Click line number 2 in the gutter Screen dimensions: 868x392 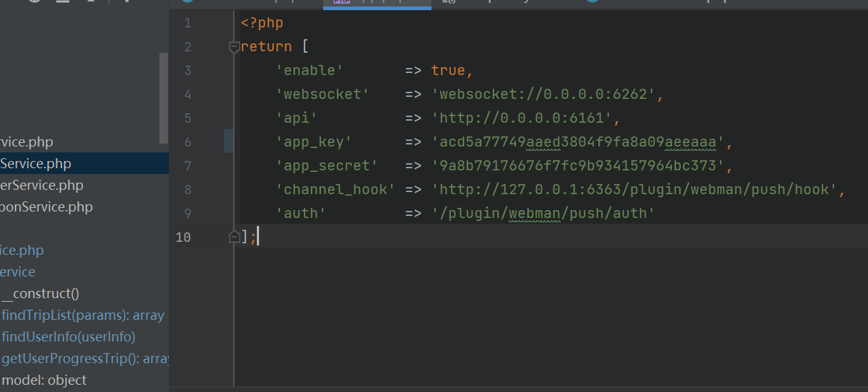tap(188, 47)
